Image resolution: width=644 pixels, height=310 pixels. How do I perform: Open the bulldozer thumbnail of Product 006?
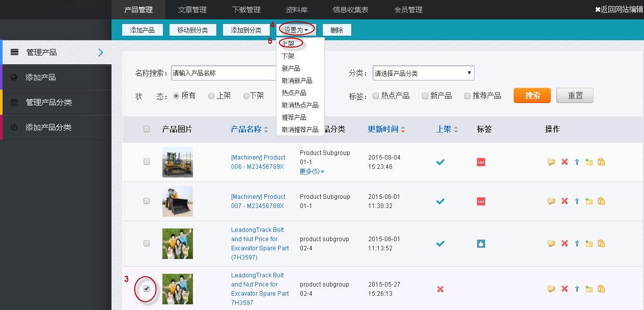point(178,162)
